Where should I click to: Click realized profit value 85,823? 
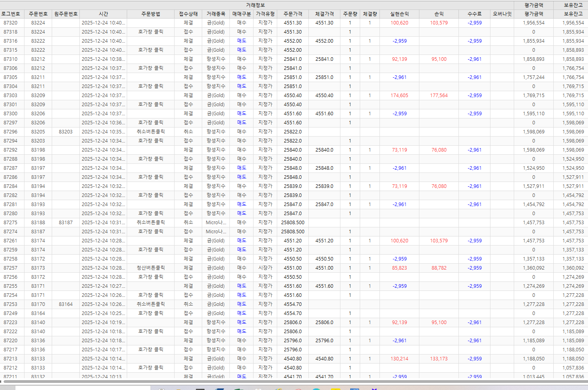coord(400,268)
